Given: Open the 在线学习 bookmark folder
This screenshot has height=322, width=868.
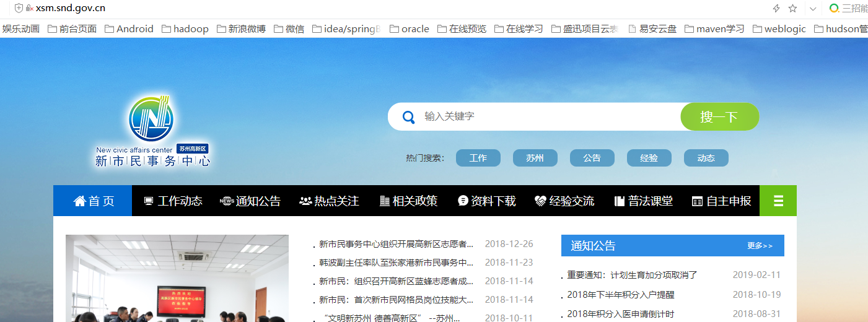Looking at the screenshot, I should pyautogui.click(x=519, y=28).
